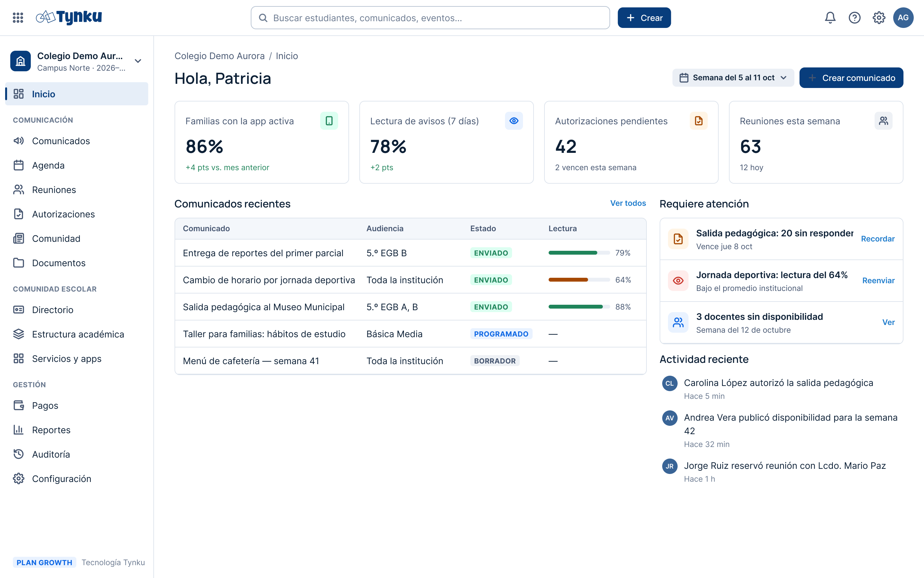Screen dimensions: 924x578
Task: Open Autorizaciones in sidebar
Action: click(77, 214)
